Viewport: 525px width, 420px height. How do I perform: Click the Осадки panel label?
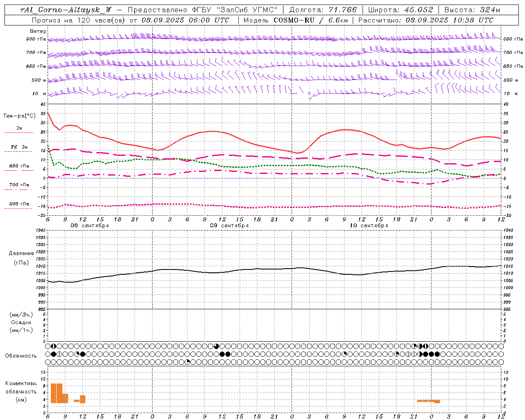coord(21,322)
